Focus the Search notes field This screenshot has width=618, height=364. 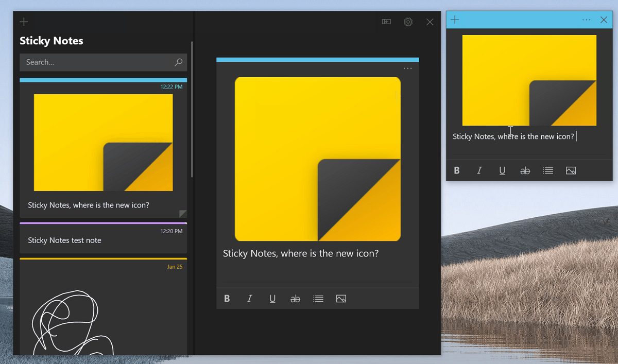[103, 62]
